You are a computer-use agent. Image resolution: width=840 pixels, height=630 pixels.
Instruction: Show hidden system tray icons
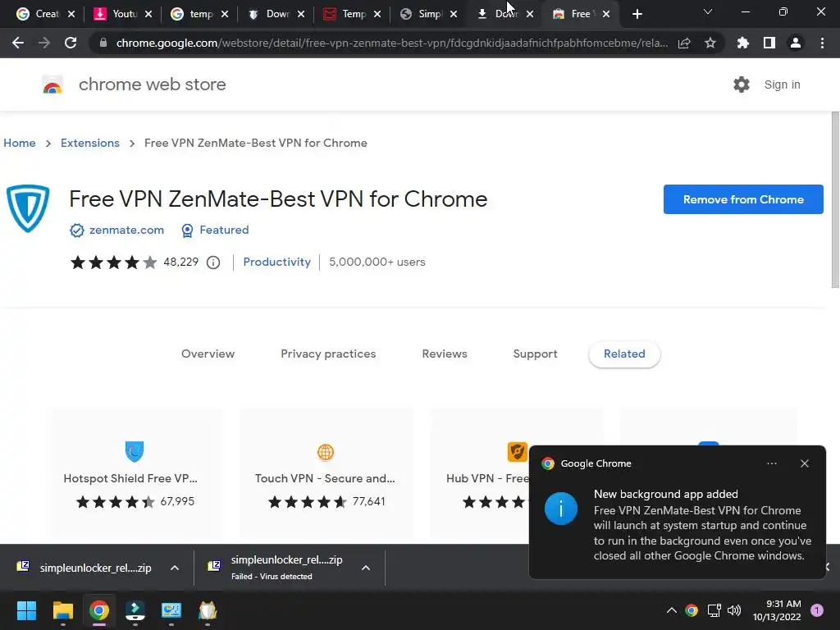(x=671, y=610)
